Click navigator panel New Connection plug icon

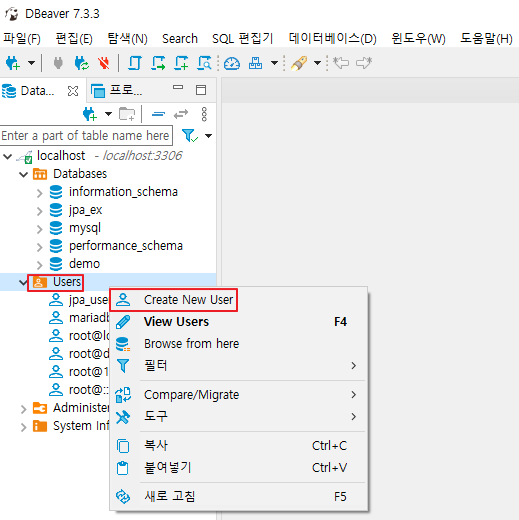pos(90,114)
